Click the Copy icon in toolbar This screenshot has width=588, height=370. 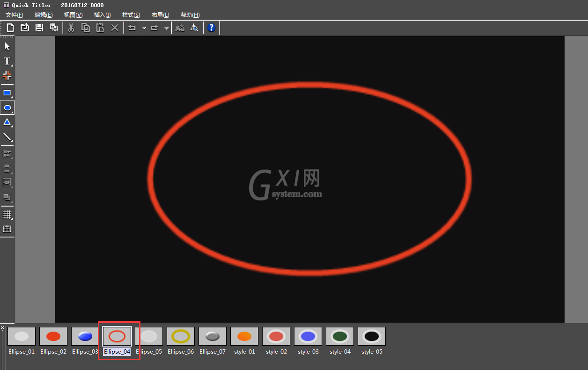(86, 28)
